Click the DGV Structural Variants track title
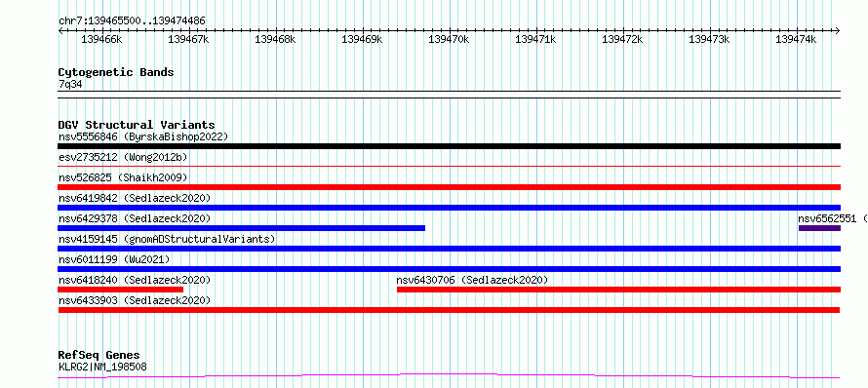The height and width of the screenshot is (388, 868). [137, 125]
